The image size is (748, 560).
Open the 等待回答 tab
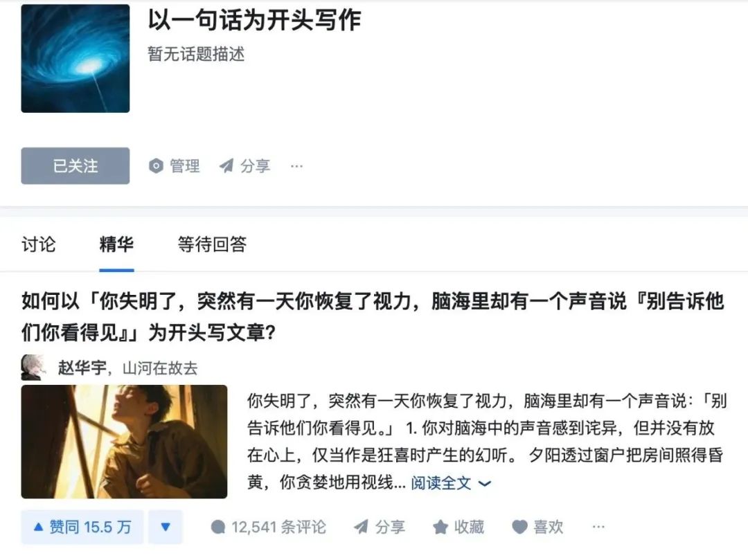pyautogui.click(x=213, y=244)
